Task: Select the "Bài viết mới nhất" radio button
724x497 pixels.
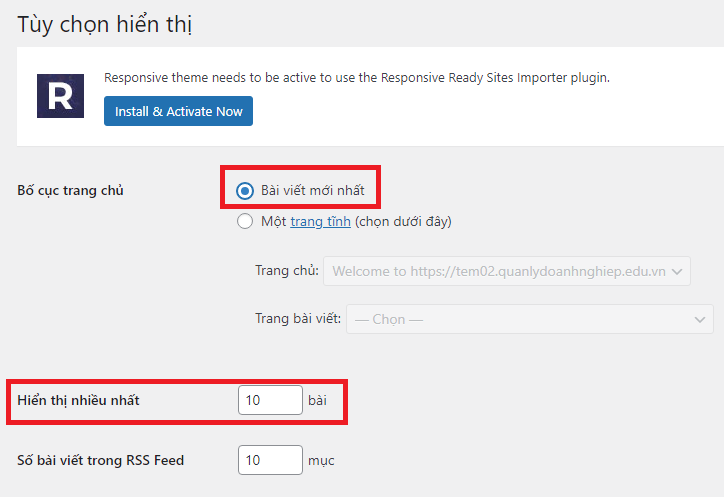Action: pos(245,191)
